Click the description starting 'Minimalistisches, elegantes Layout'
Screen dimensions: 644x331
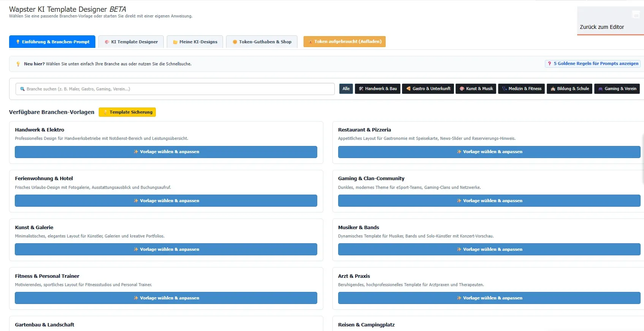click(90, 236)
